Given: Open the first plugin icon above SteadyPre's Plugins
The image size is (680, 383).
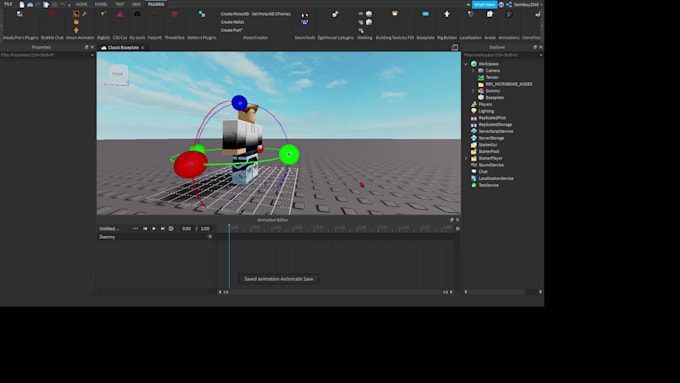Looking at the screenshot, I should click(20, 14).
